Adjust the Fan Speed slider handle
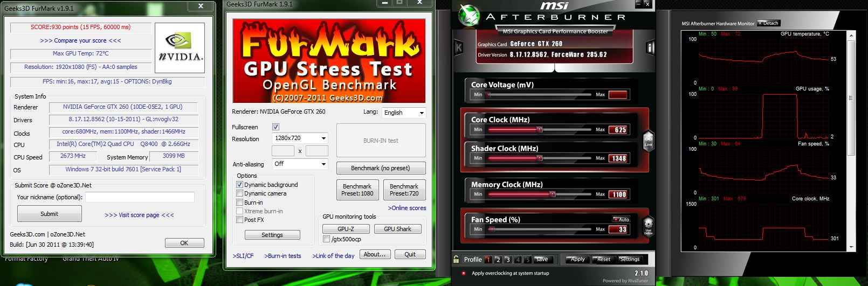 [x=491, y=229]
